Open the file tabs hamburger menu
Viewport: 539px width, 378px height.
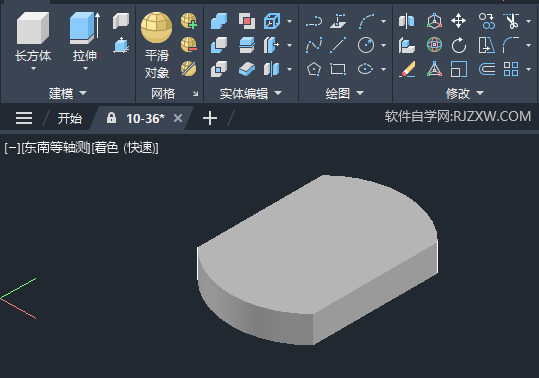click(24, 118)
